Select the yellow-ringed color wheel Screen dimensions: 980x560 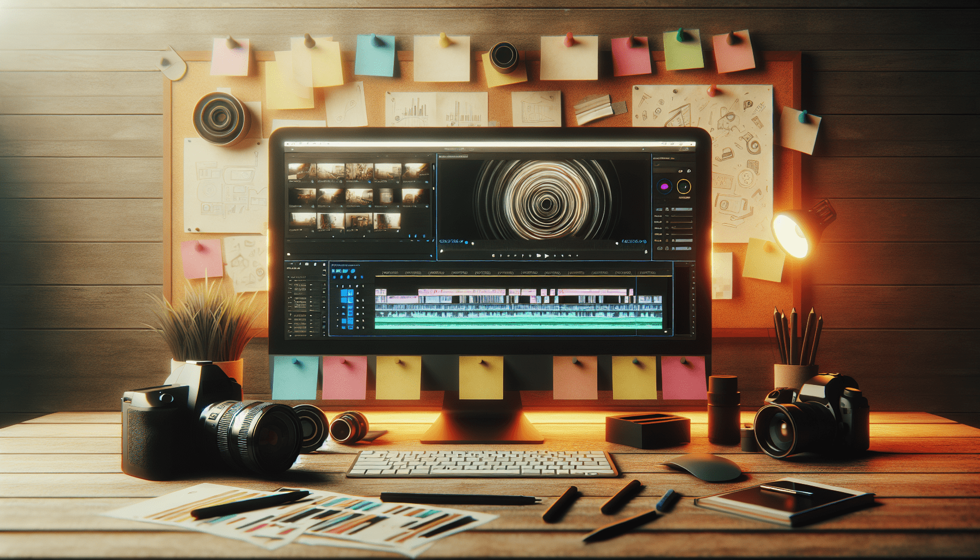[x=684, y=186]
